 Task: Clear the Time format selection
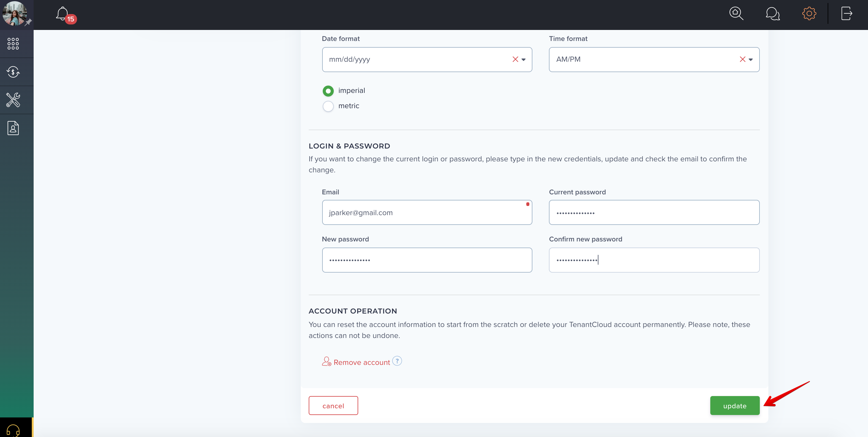742,59
